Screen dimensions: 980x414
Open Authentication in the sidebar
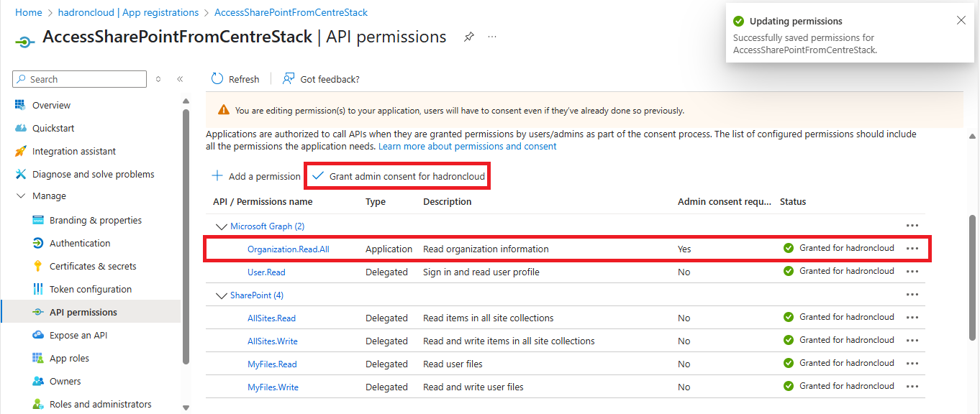(80, 243)
